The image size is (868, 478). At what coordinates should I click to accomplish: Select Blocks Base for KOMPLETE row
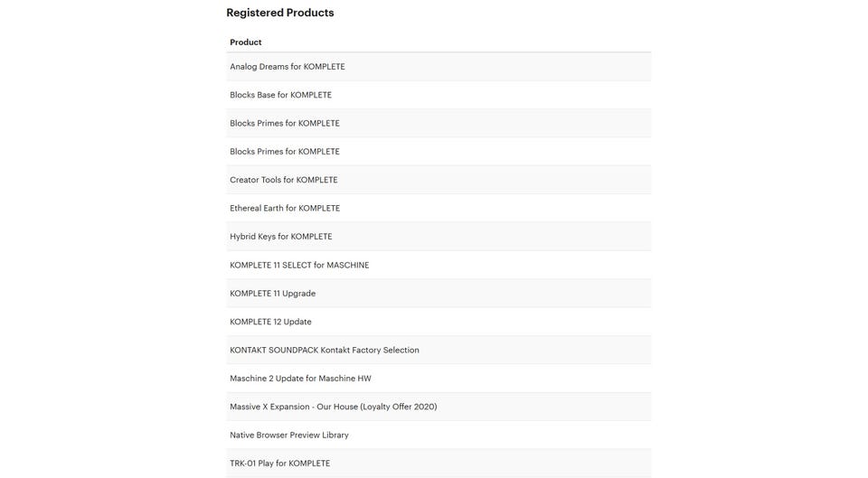pyautogui.click(x=439, y=95)
